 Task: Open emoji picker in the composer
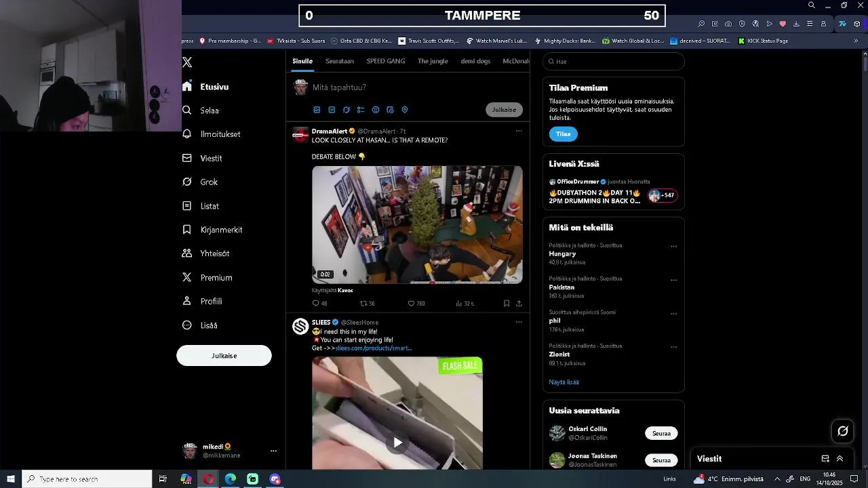[376, 110]
